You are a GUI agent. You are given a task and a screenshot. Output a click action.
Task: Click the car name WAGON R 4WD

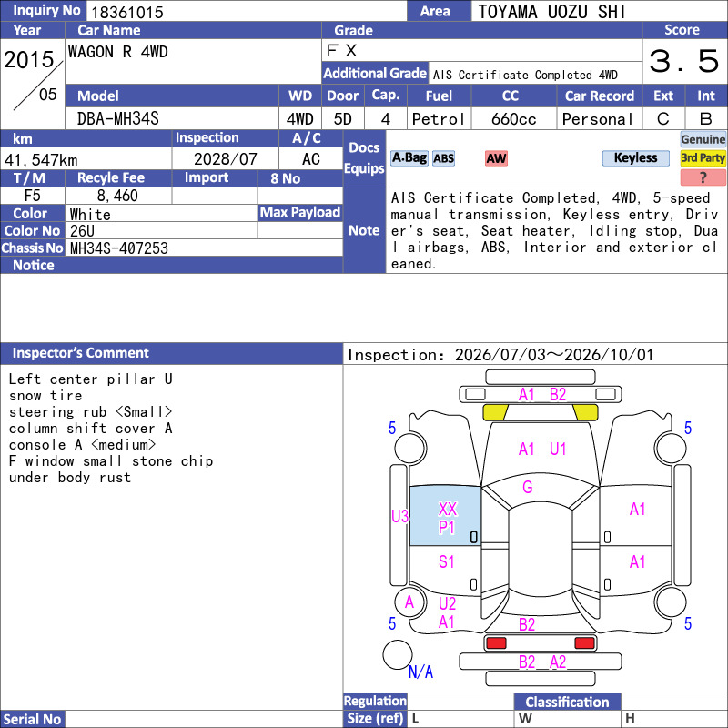click(118, 52)
